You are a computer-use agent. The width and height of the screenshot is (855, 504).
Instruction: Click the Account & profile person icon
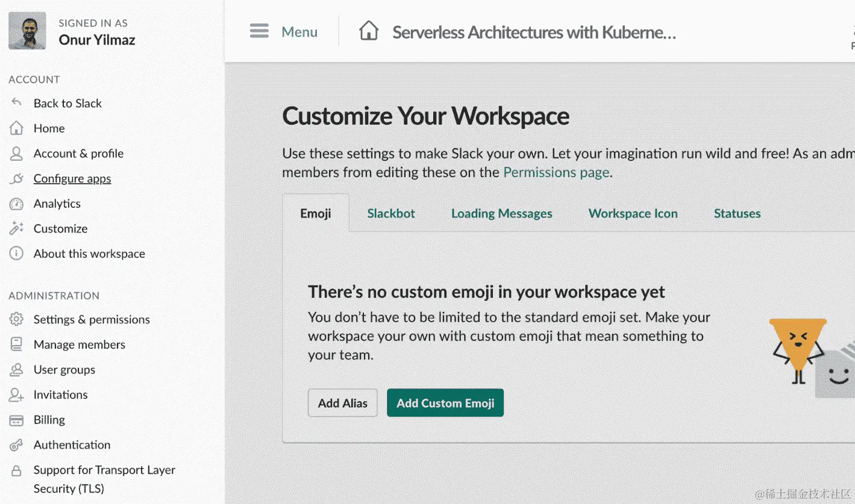pos(16,154)
